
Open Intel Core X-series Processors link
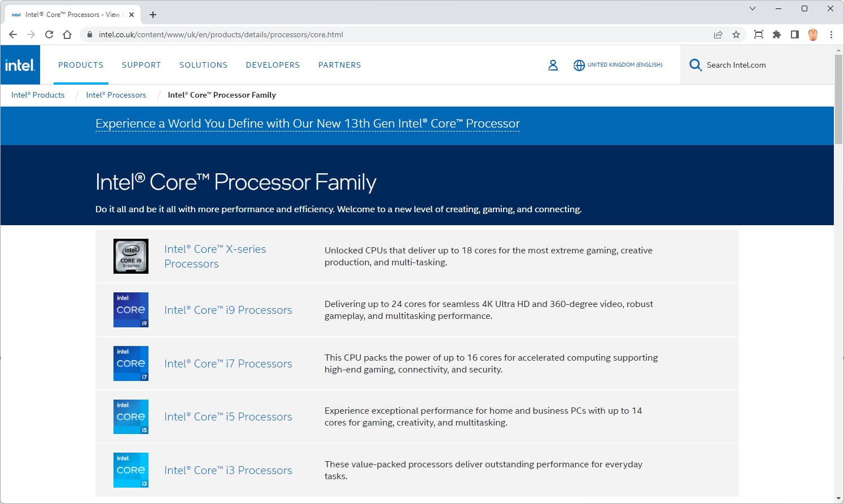(215, 256)
